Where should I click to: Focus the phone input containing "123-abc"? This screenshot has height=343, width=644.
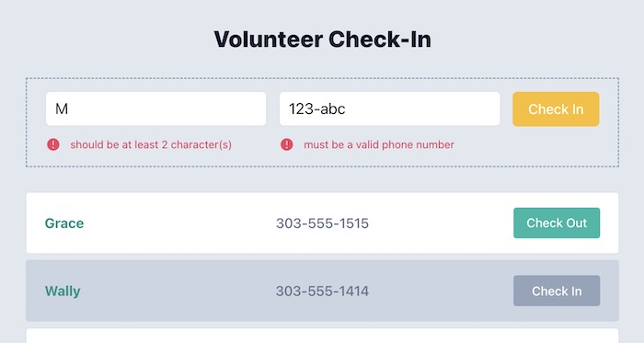390,109
